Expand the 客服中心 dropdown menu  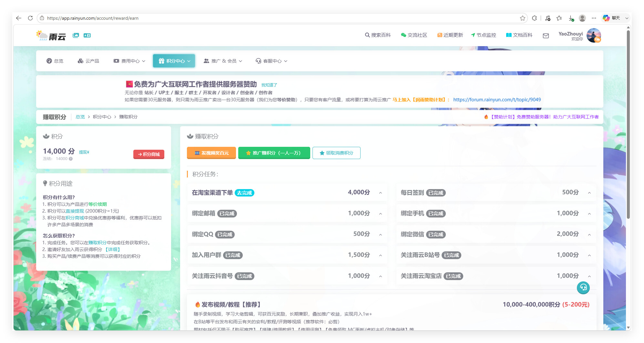pos(271,61)
